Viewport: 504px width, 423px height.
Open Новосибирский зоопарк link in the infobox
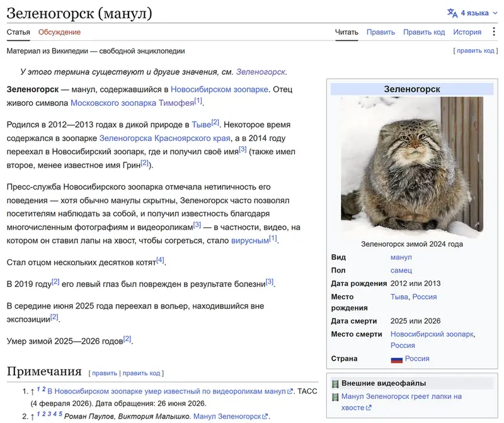click(432, 334)
